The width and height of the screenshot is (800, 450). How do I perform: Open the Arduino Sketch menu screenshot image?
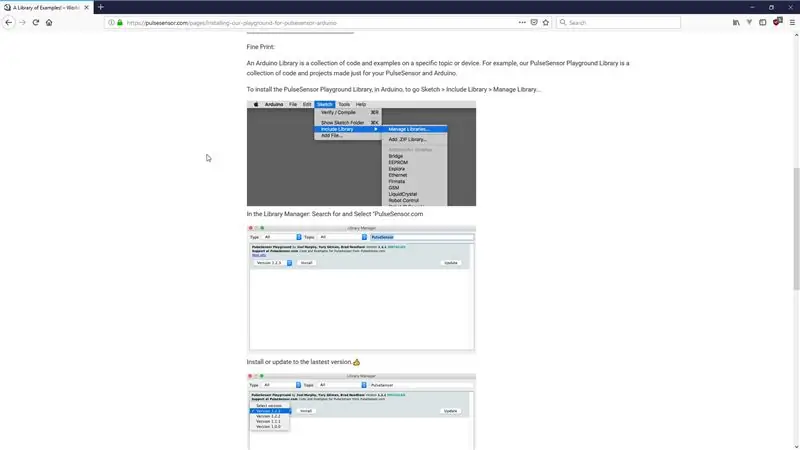[361, 153]
